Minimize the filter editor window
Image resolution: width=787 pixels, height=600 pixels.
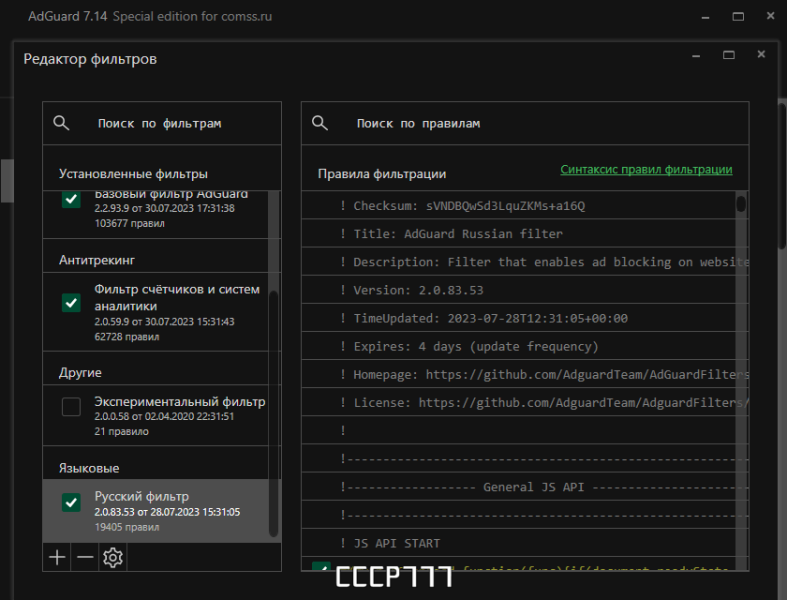coord(696,56)
